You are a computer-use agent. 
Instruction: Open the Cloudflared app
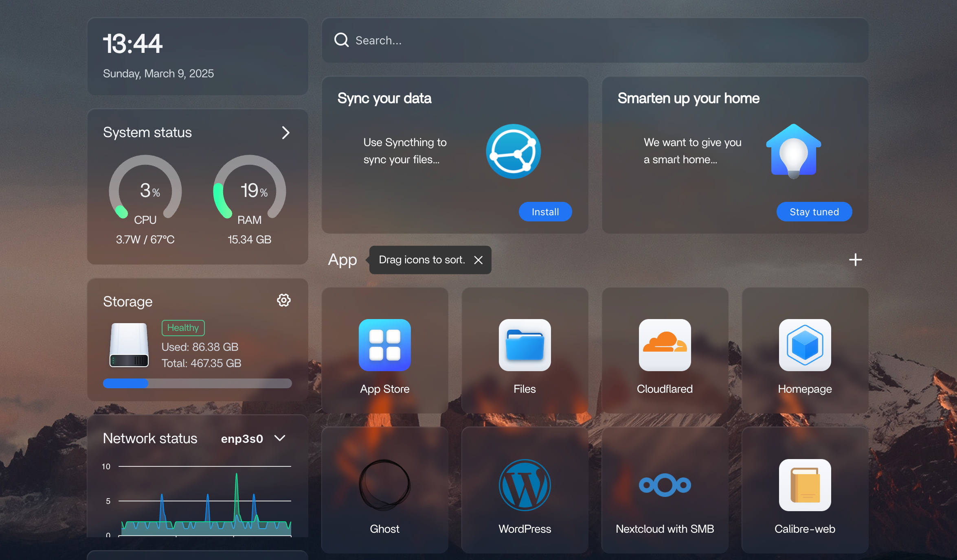[x=665, y=345]
